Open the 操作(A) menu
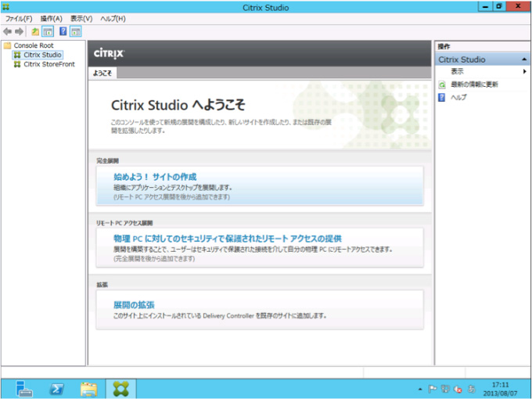 51,19
